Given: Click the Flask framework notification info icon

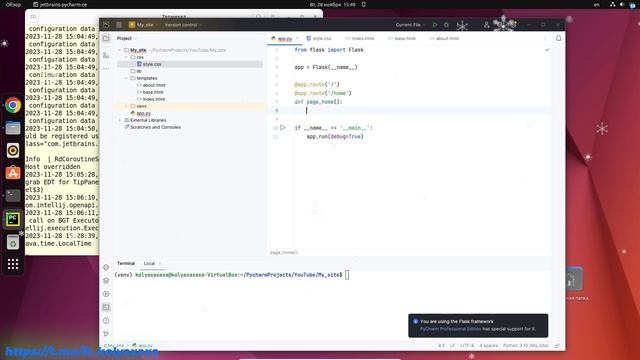Looking at the screenshot, I should point(416,322).
